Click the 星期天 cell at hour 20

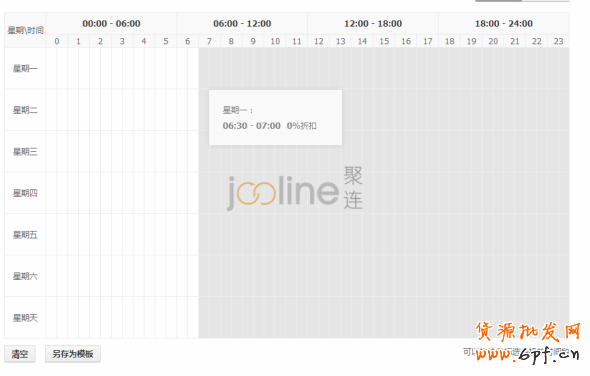coord(493,318)
